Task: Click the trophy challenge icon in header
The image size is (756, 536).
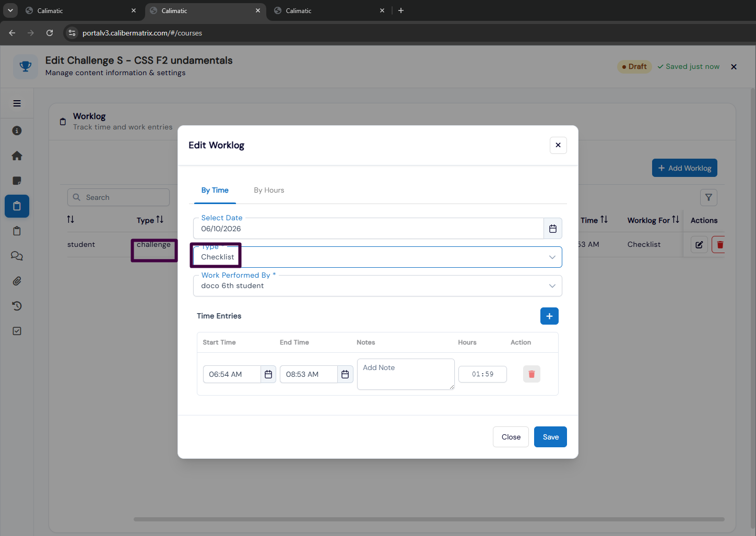Action: coord(26,66)
